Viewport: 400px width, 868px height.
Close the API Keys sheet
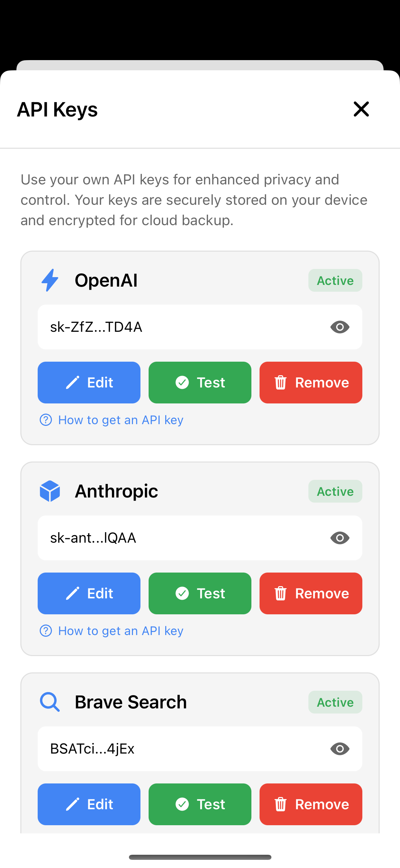(x=361, y=109)
